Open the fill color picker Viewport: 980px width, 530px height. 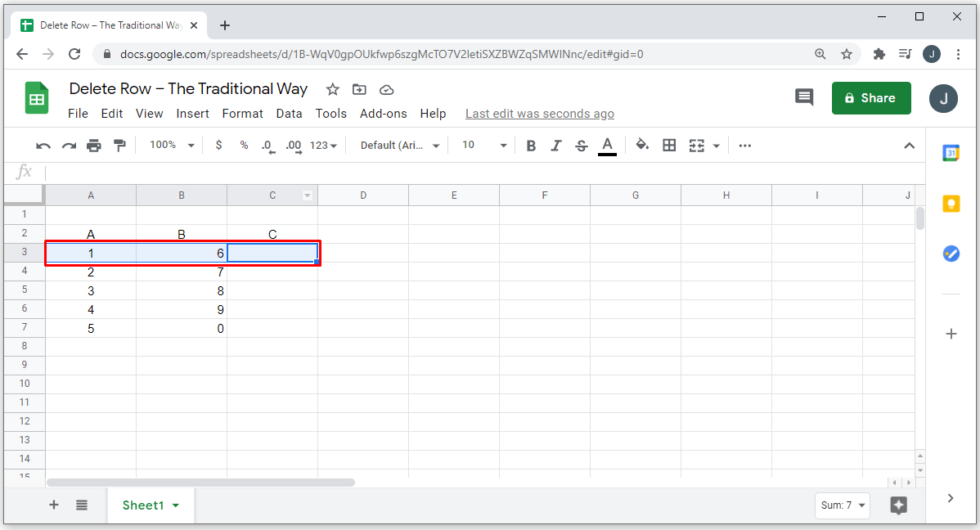tap(642, 146)
